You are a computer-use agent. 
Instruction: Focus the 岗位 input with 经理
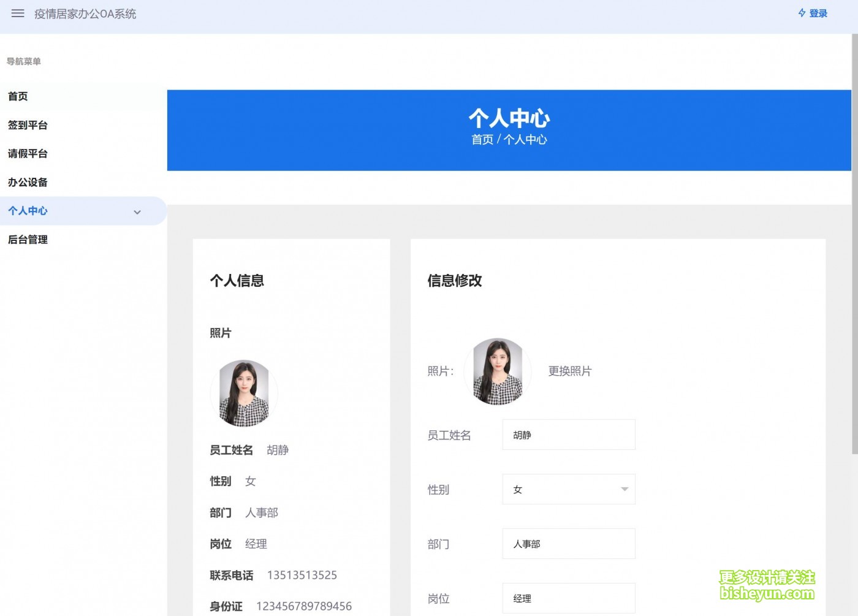[x=569, y=598]
